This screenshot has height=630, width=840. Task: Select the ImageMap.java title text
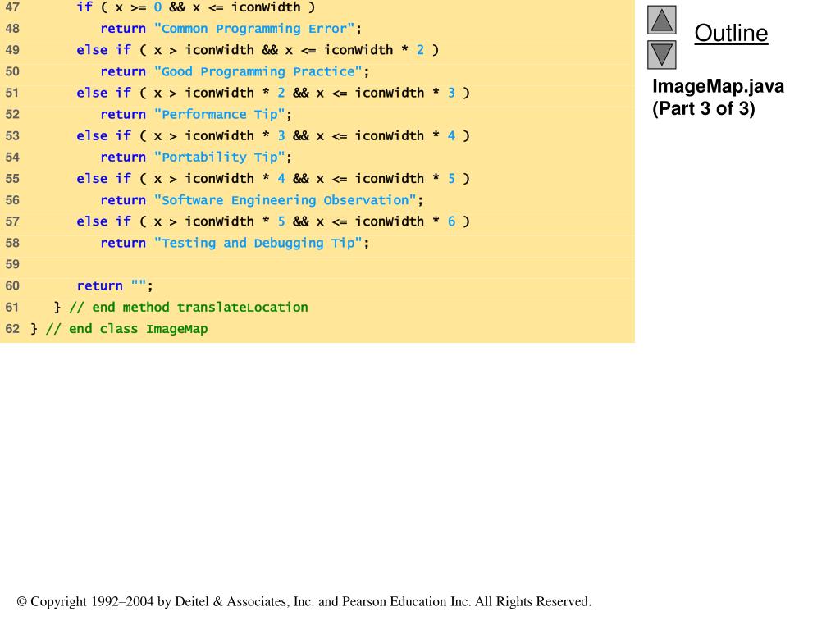click(x=718, y=86)
